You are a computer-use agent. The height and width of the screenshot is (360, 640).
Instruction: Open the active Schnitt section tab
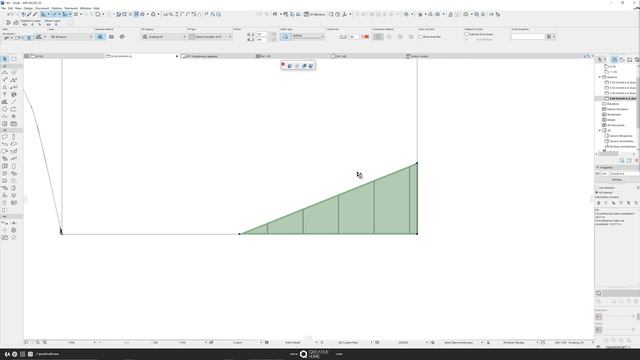pos(142,56)
